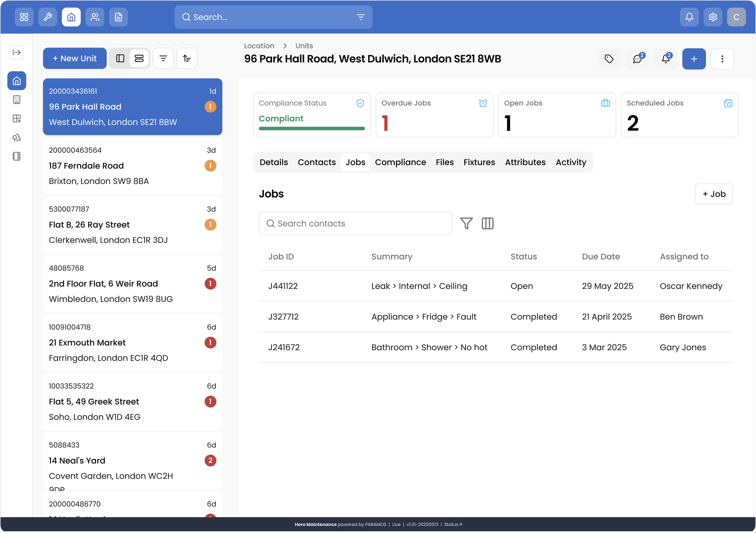
Task: Open the people/contacts icon in top navigation
Action: click(95, 17)
